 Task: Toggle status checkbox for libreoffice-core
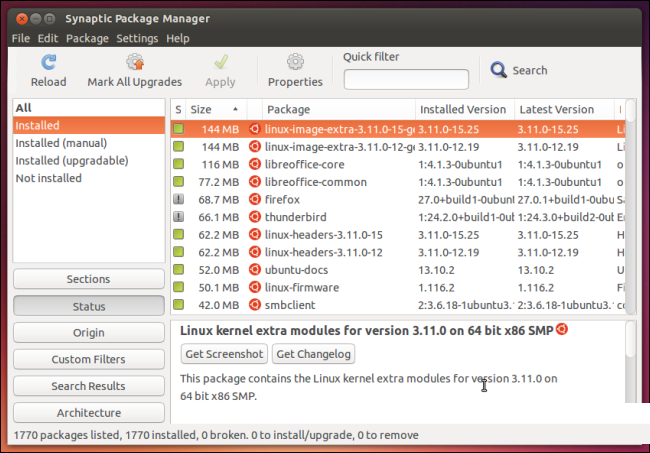coord(178,165)
